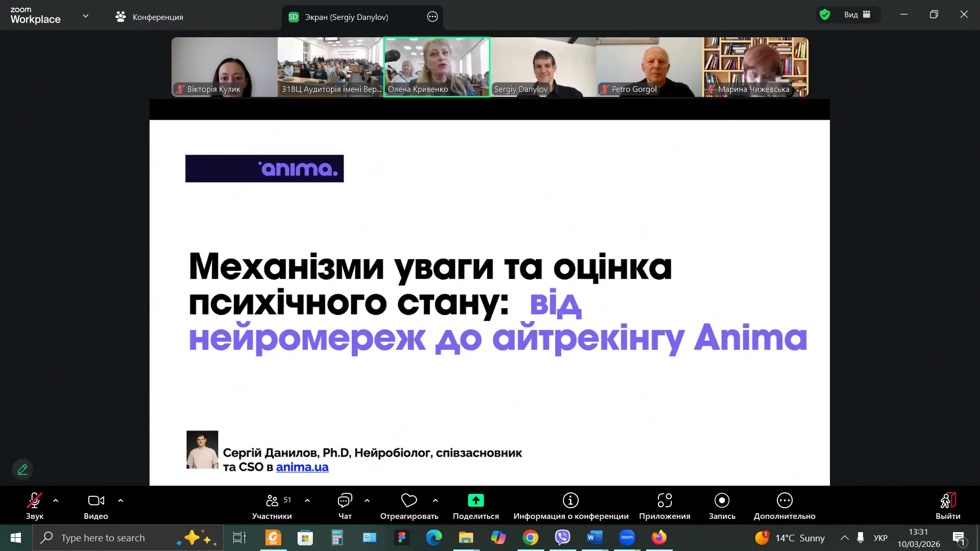Switch to the Конференция tab
The image size is (980, 551).
click(x=149, y=17)
